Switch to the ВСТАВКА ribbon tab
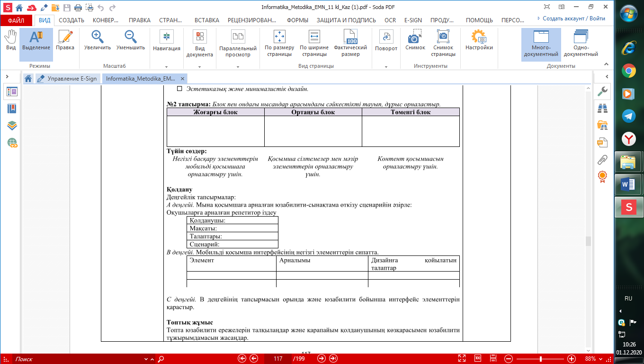The height and width of the screenshot is (364, 644). (206, 20)
